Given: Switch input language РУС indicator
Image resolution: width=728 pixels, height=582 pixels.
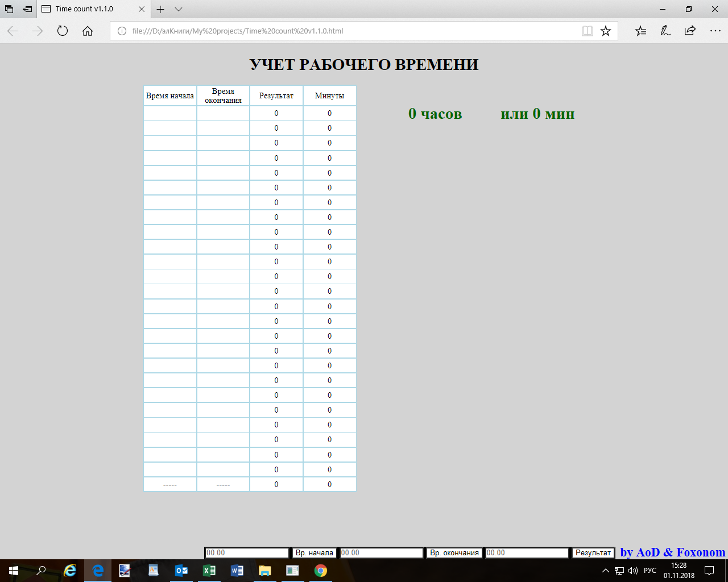Looking at the screenshot, I should pos(650,571).
